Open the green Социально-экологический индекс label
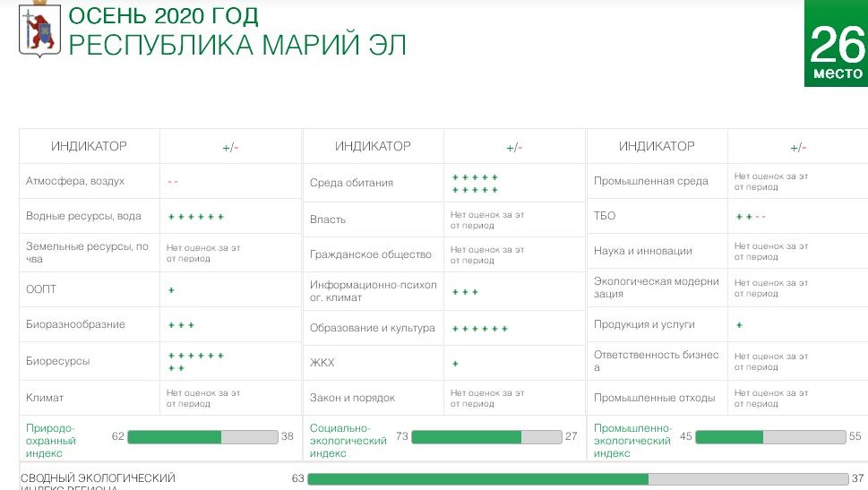The height and width of the screenshot is (490, 868). click(348, 440)
